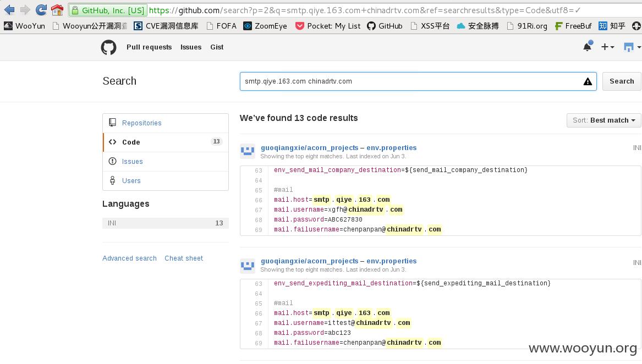Viewport: 642px width, 364px height.
Task: Click the GitHub octocat logo
Action: (x=108, y=47)
